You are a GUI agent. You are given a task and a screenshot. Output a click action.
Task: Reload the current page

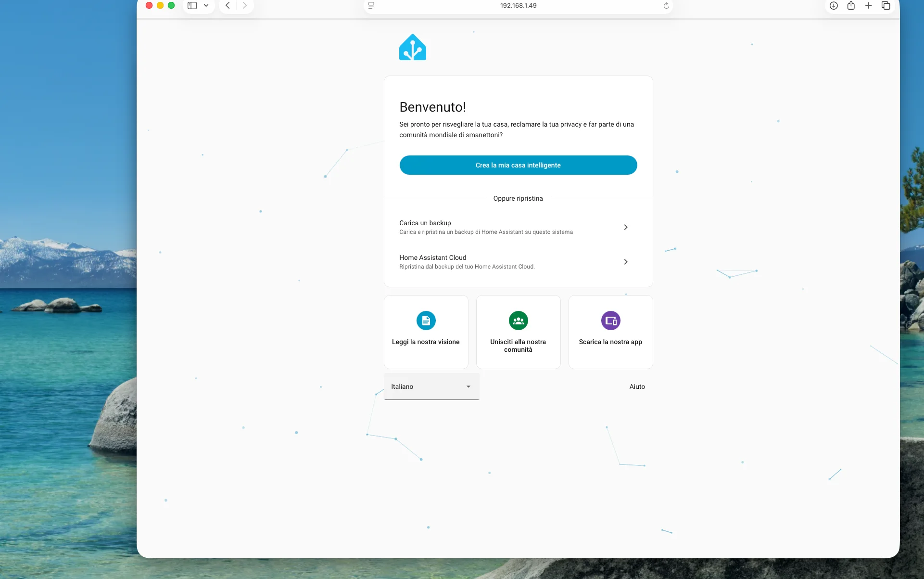(666, 6)
